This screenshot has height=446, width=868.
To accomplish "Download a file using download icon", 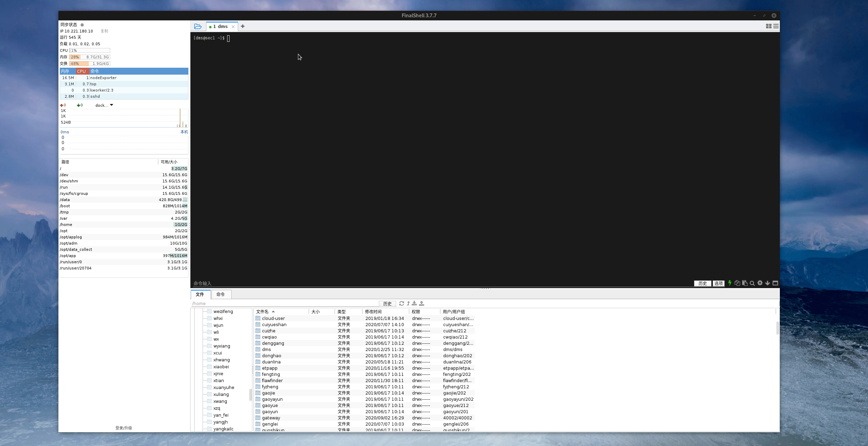I will (x=414, y=303).
